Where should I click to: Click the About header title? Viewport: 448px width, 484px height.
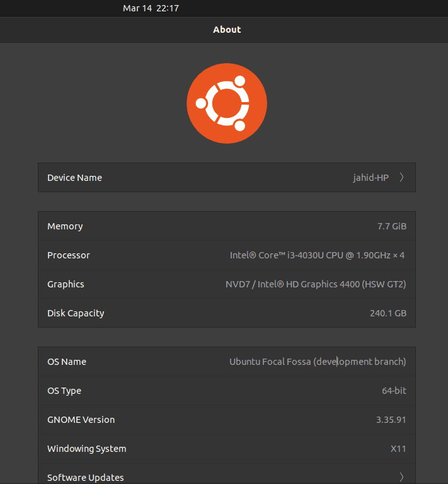point(227,30)
